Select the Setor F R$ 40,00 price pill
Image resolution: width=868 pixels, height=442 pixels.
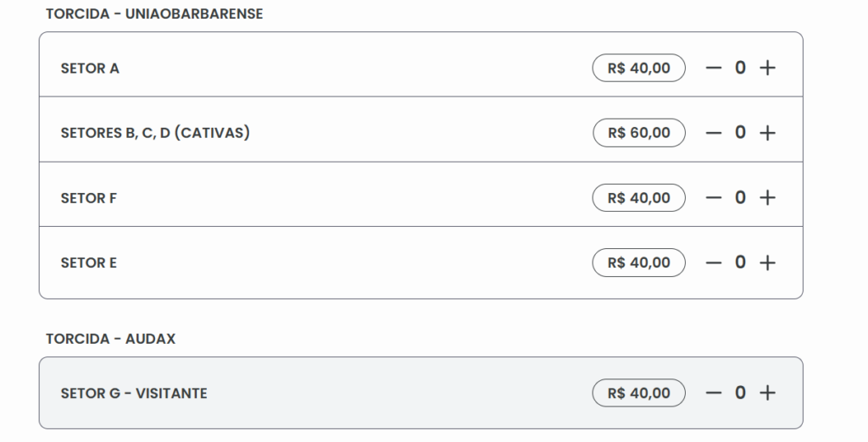638,198
